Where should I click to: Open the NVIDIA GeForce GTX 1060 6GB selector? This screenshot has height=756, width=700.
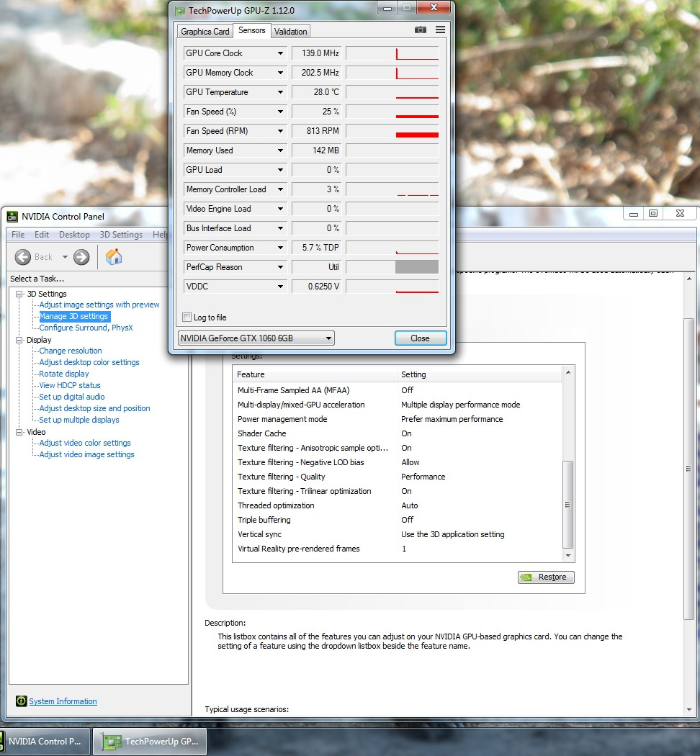[x=256, y=338]
